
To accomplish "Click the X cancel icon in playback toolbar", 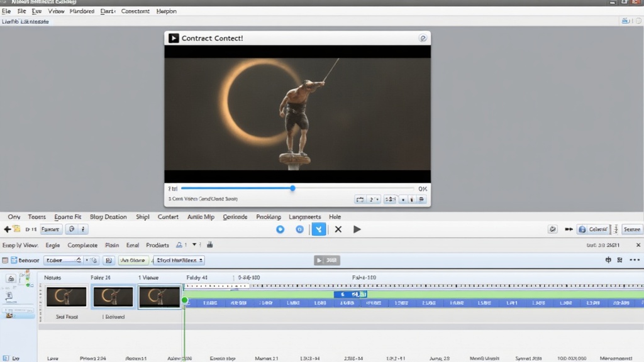I will pos(338,229).
